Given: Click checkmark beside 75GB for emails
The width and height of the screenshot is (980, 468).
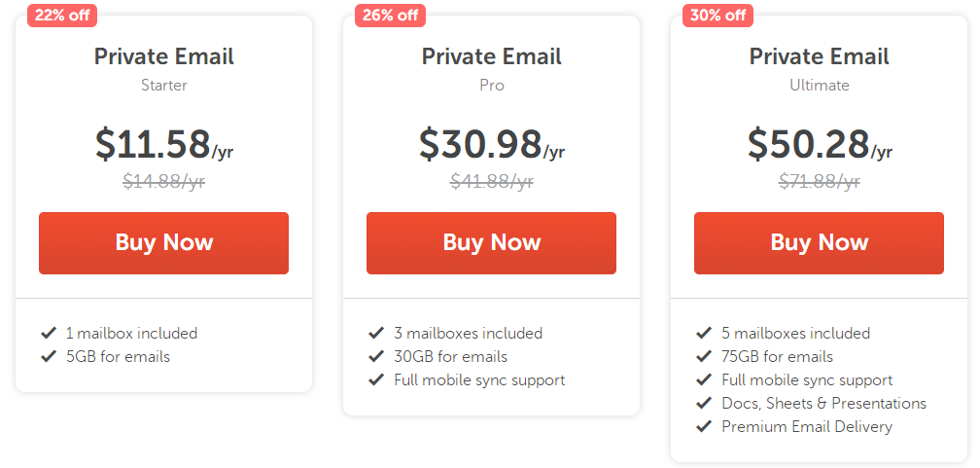Looking at the screenshot, I should pos(704,356).
